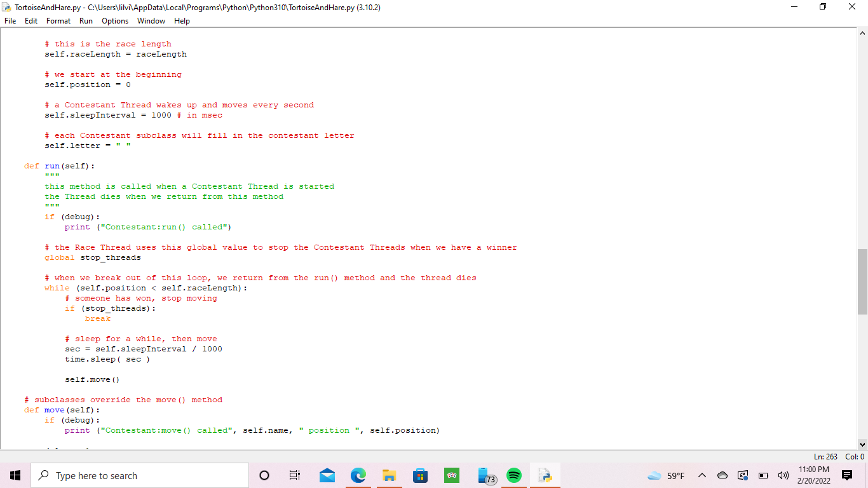868x488 pixels.
Task: Launch Microsoft Edge from taskbar
Action: pos(358,475)
